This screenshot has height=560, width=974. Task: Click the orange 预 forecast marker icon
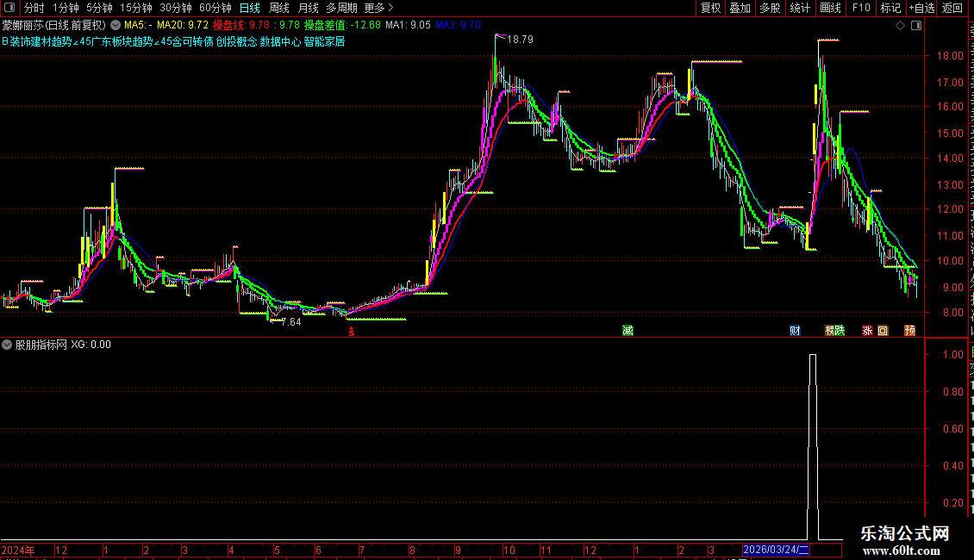tap(910, 330)
